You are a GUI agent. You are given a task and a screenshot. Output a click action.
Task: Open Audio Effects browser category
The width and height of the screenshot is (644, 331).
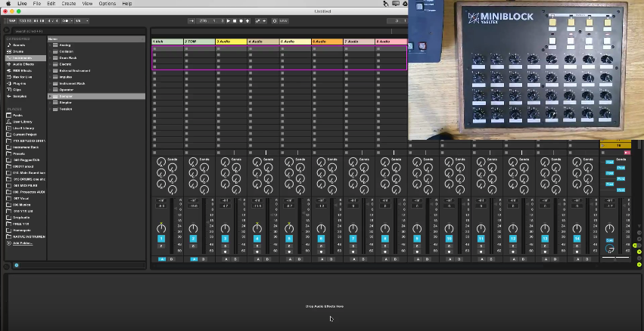coord(21,64)
